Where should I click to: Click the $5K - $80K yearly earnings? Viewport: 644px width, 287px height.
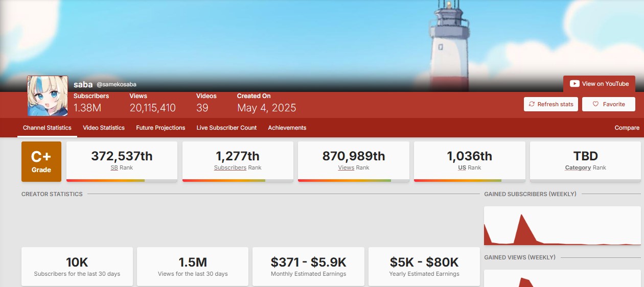click(424, 262)
